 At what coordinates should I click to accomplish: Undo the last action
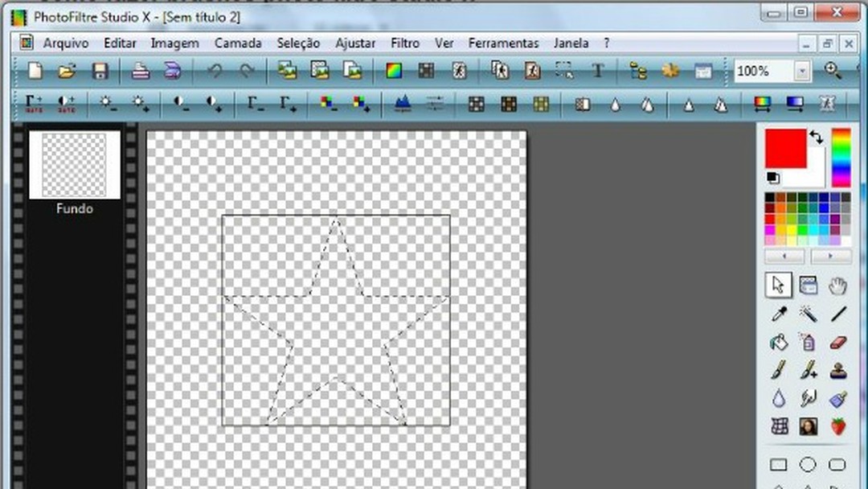click(215, 71)
